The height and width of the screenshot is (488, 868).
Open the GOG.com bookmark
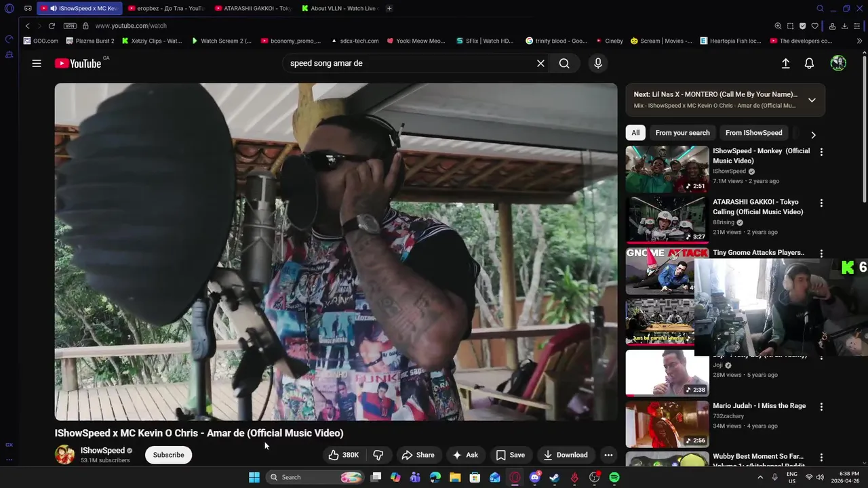pyautogui.click(x=41, y=41)
